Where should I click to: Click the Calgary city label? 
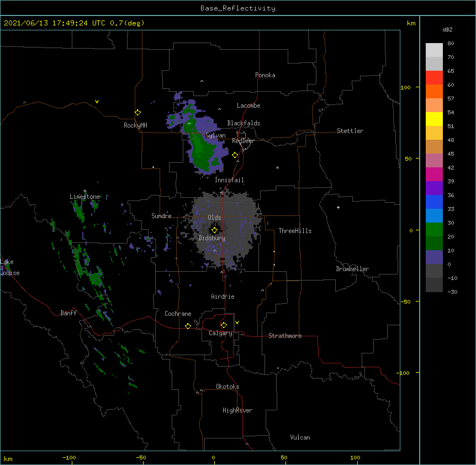(x=220, y=333)
